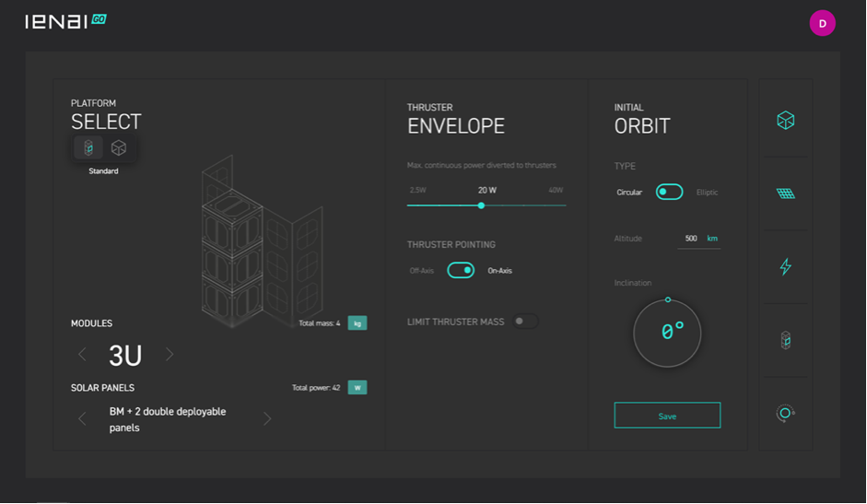867x504 pixels.
Task: Change the altitude km unit
Action: coord(712,239)
